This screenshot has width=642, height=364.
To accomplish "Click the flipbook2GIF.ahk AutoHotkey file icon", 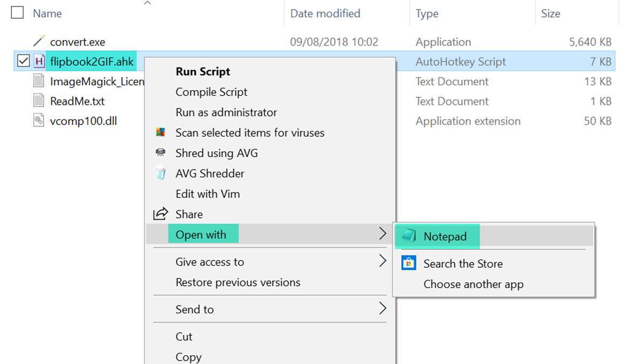I will click(39, 61).
